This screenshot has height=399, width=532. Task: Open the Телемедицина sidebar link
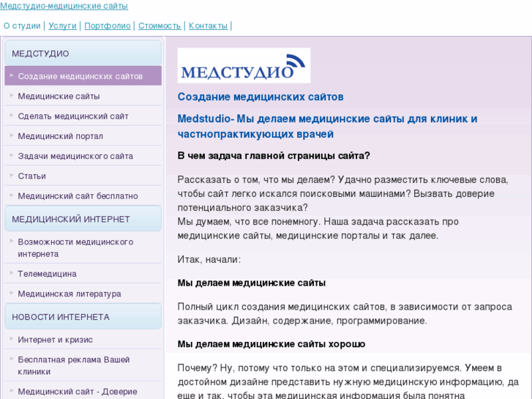pyautogui.click(x=83, y=274)
